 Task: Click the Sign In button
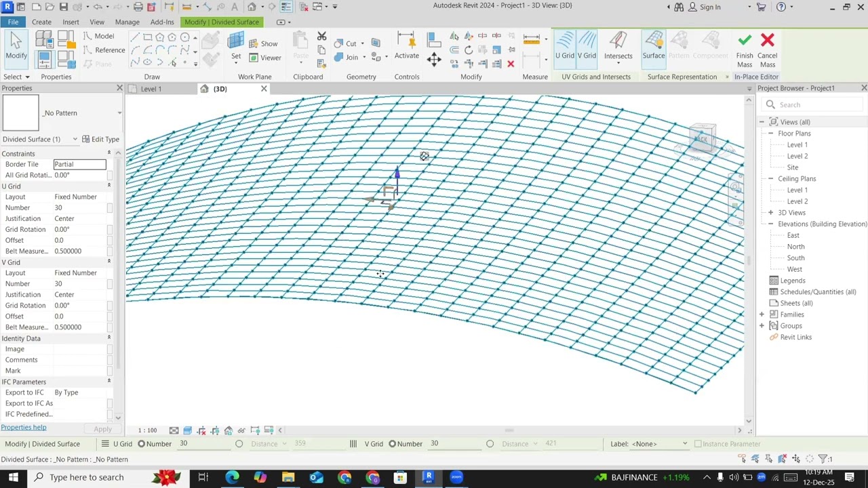pos(705,7)
